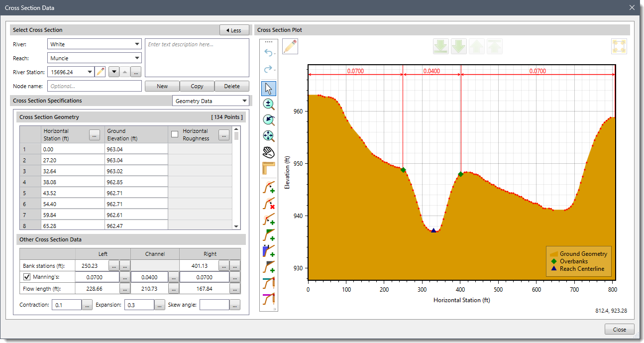
Task: Click the ellipsis button beside Skew angle field
Action: tap(235, 305)
